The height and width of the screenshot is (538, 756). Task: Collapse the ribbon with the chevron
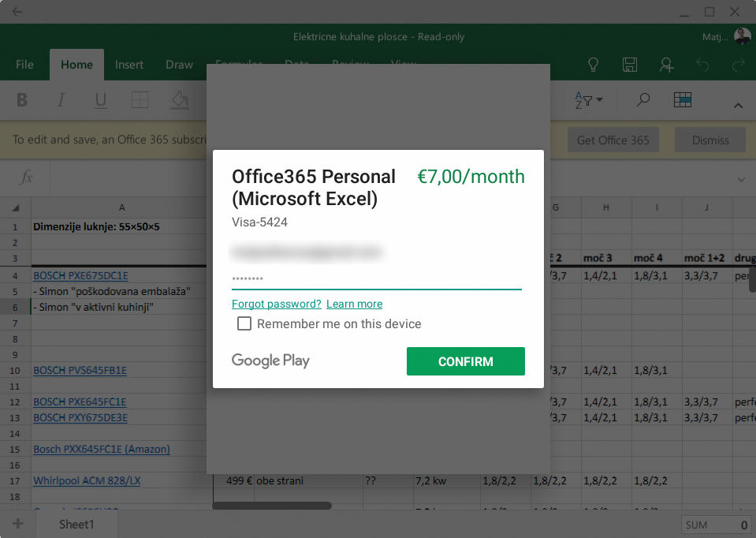738,105
